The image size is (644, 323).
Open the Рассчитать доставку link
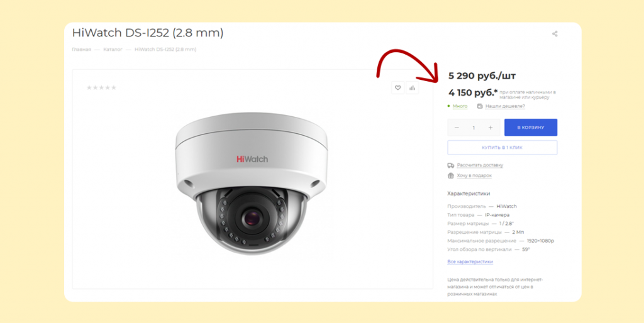(480, 165)
